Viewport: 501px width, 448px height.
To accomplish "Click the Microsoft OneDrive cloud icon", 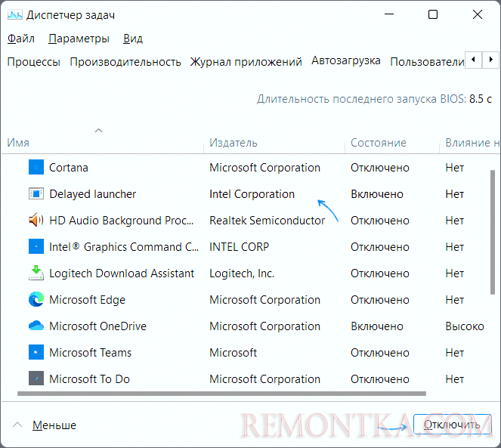I will [36, 326].
